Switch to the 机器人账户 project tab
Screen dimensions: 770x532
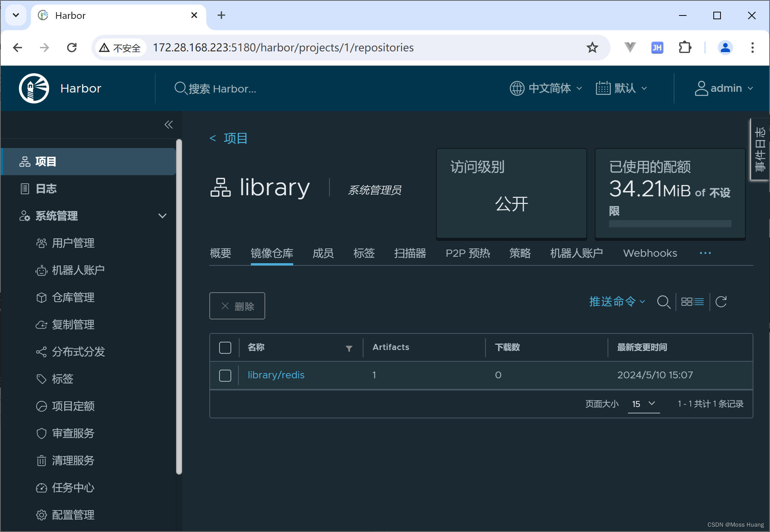pyautogui.click(x=577, y=253)
